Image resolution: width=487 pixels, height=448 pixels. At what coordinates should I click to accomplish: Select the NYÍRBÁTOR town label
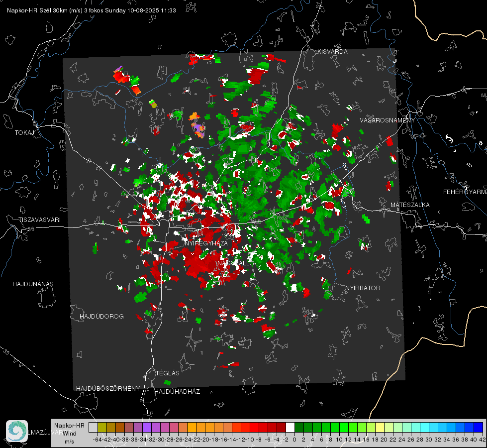[363, 288]
